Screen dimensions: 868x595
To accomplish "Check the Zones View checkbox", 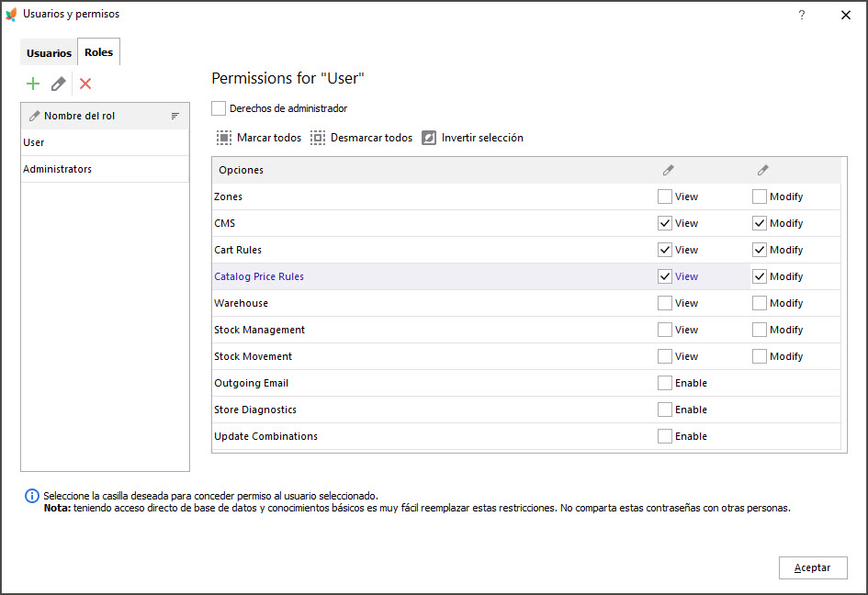I will click(x=665, y=196).
